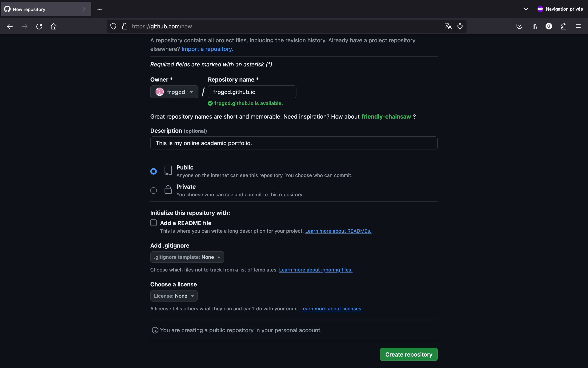
Task: Click the 'Required fields are marked' note
Action: coord(212,64)
